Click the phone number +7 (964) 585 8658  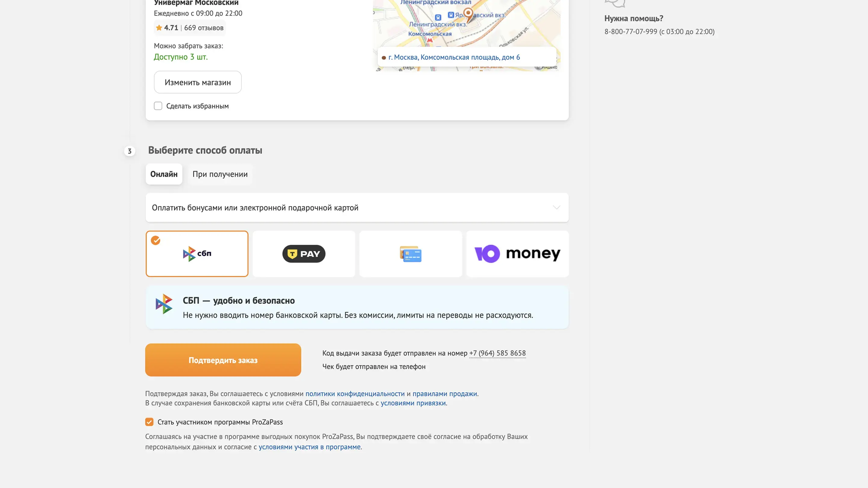click(x=497, y=353)
